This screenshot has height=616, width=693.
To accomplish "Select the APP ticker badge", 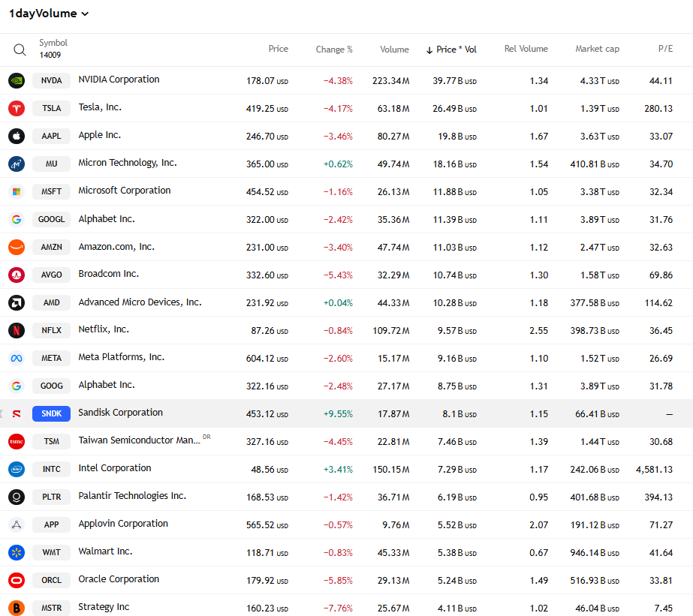I will point(51,524).
